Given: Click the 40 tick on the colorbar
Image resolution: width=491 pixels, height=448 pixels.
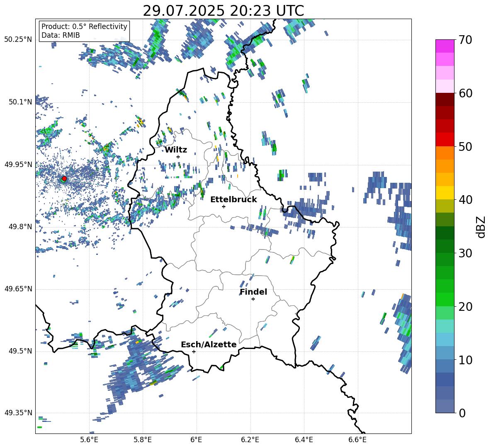Looking at the screenshot, I should pos(465,200).
